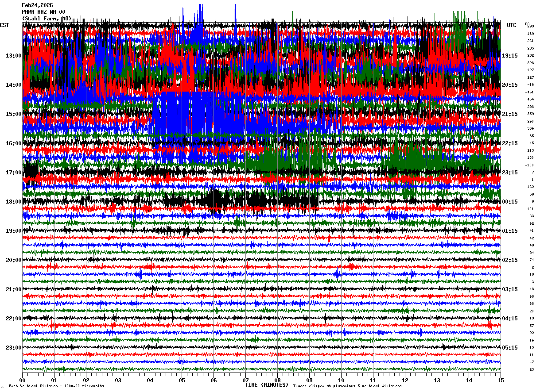Click minute tick label 05 on axis
536x392 pixels.
tap(182, 380)
